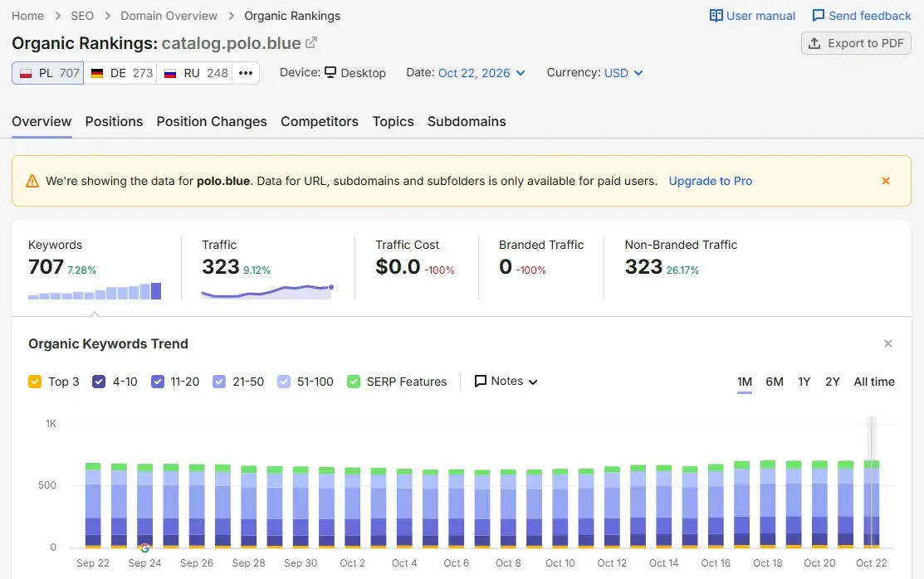Toggle the SERP Features checkbox
This screenshot has height=579, width=924.
point(354,382)
